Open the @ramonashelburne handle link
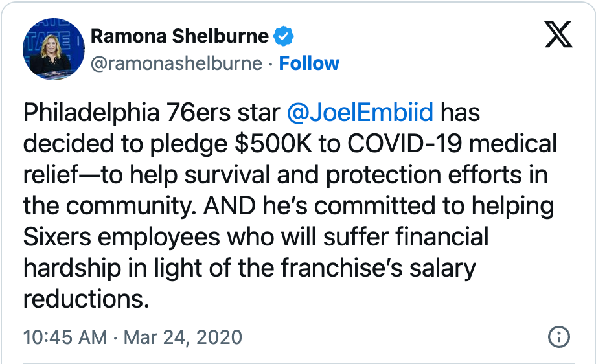The width and height of the screenshot is (596, 364). tap(176, 63)
